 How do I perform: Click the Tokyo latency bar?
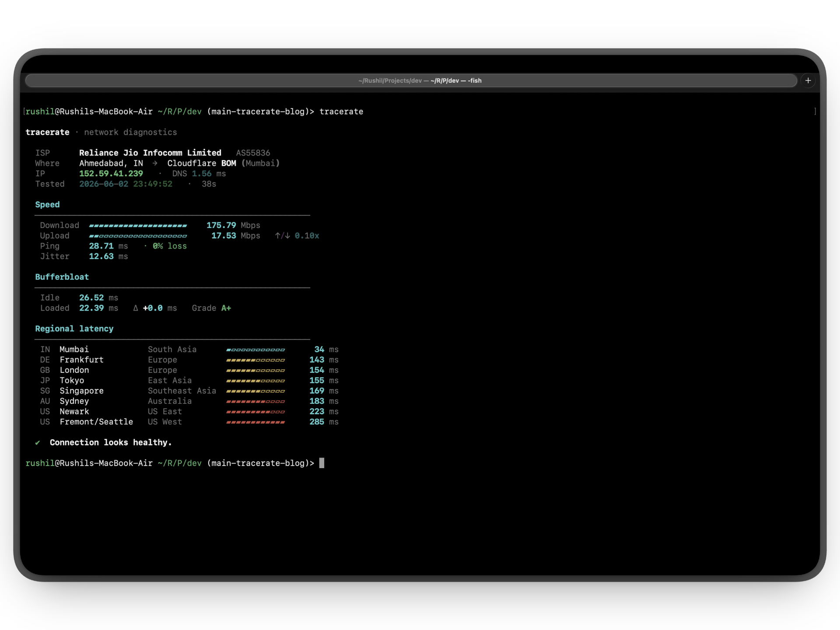pyautogui.click(x=255, y=381)
